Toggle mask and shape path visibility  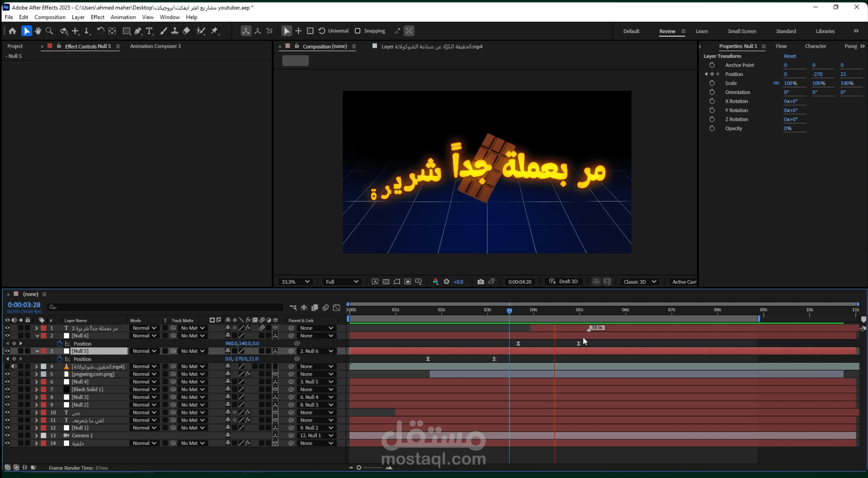[397, 282]
